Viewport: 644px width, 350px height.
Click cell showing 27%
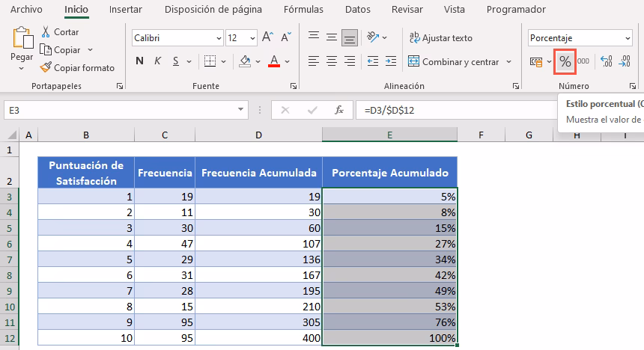point(389,244)
